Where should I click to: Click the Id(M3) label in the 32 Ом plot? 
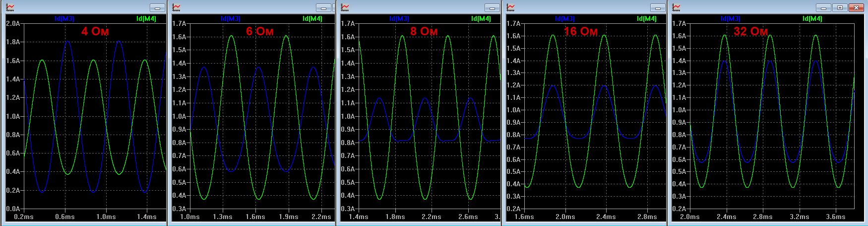pos(731,18)
